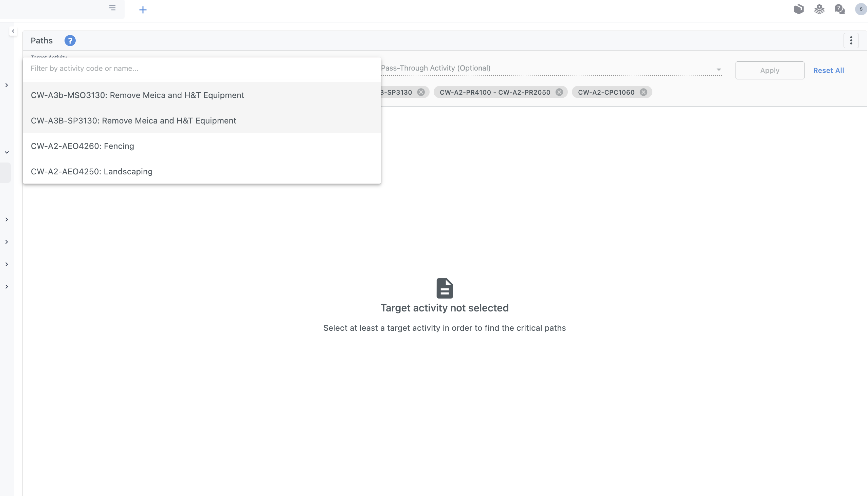Collapse the expanded down-chevron sidebar section
868x496 pixels.
7,152
